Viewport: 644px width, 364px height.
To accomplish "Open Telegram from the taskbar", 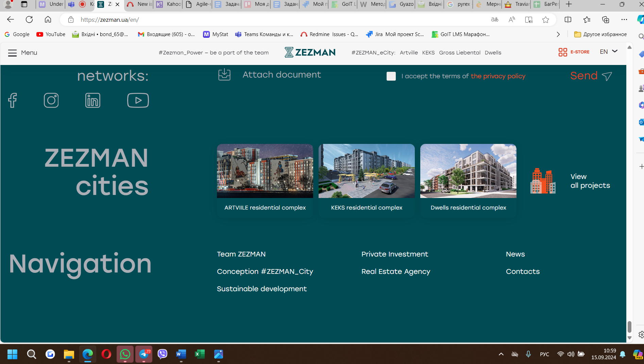I will coord(144,354).
